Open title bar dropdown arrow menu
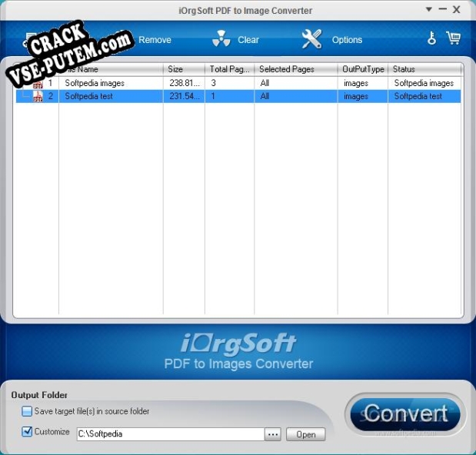Viewport: 476px width, 455px height. pos(429,10)
